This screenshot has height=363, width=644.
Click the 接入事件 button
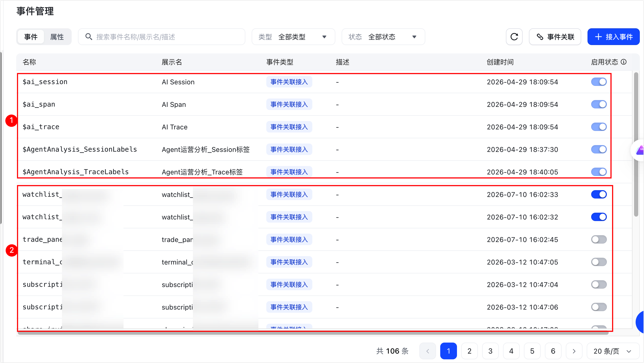613,37
